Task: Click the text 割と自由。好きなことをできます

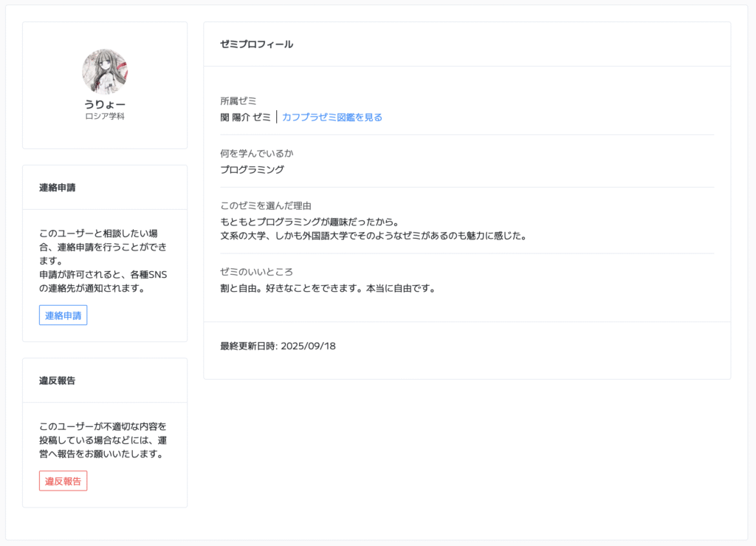Action: (x=327, y=288)
